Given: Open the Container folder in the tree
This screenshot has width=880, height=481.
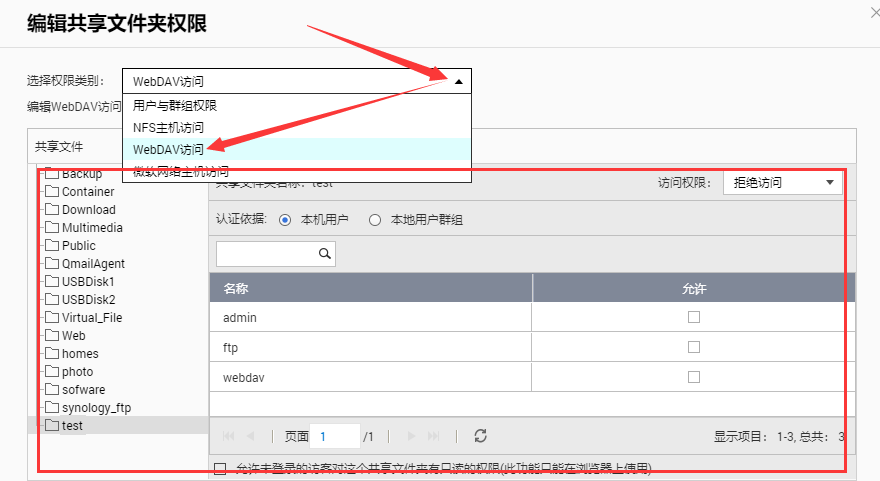Looking at the screenshot, I should tap(88, 192).
